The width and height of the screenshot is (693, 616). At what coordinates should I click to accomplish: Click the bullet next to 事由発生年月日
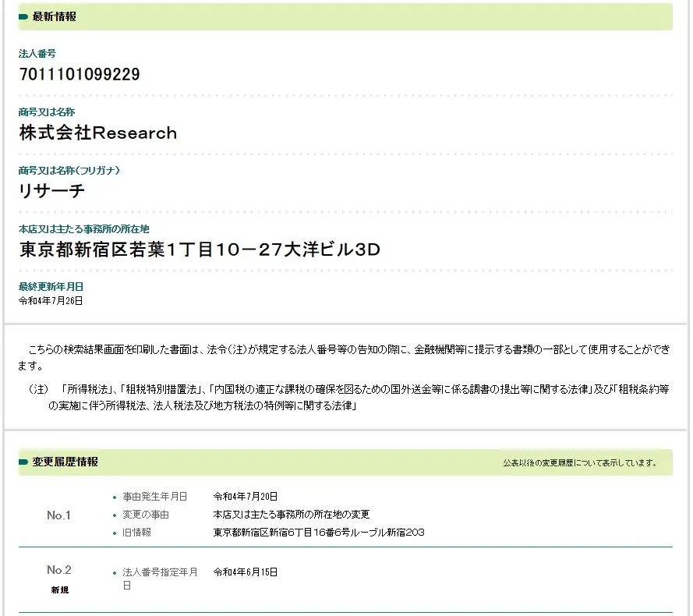click(115, 497)
